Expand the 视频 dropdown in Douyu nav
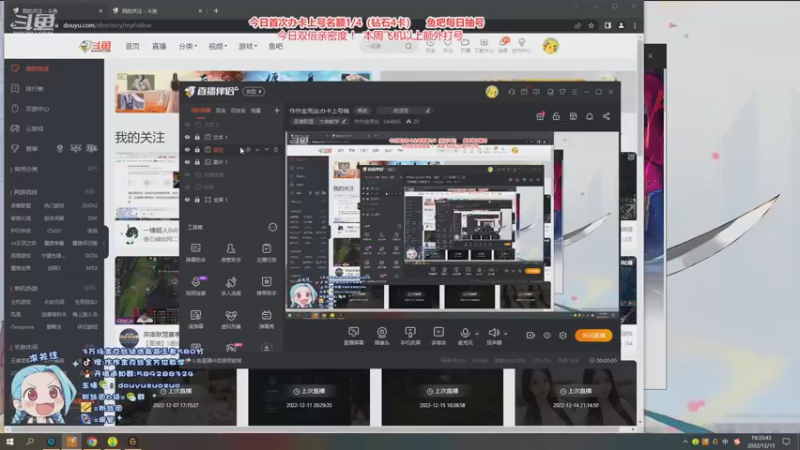 [x=217, y=46]
